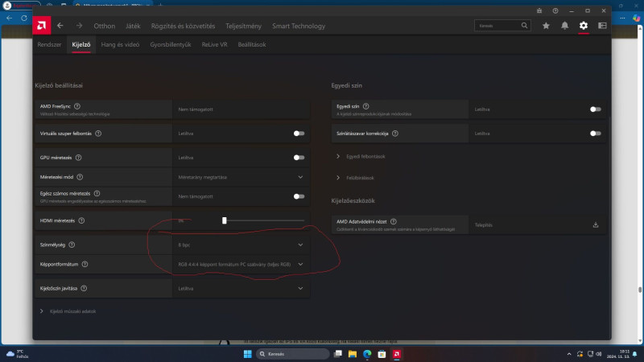The image size is (644, 362).
Task: Expand Felülbírálások section
Action: click(x=355, y=178)
